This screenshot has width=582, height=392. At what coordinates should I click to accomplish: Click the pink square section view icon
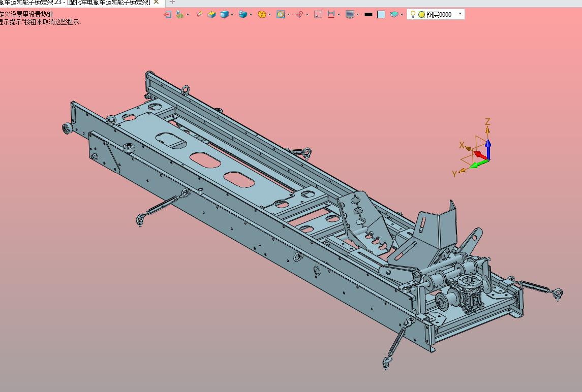click(318, 14)
